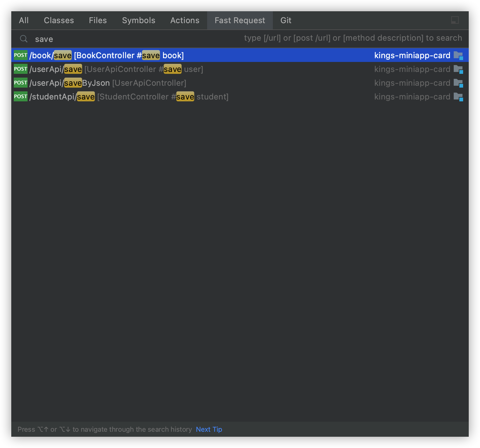480x448 pixels.
Task: Click POST badge of /studentApi/save result
Action: (21, 97)
